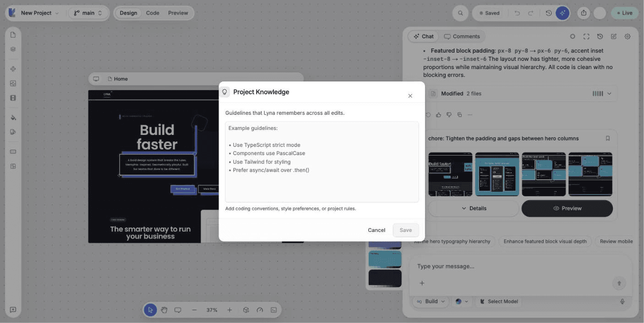Screen dimensions: 644x323
Task: Click the thumbs down icon under the message
Action: pyautogui.click(x=449, y=115)
